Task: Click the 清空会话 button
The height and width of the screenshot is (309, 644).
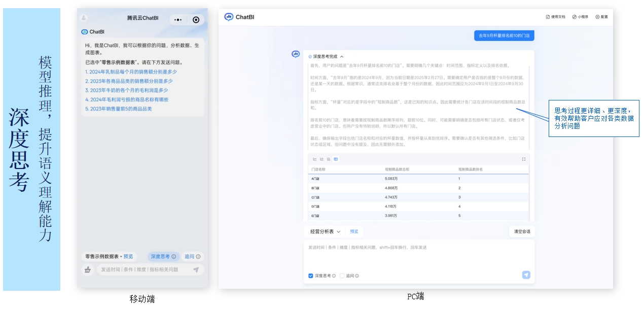Action: click(x=522, y=231)
